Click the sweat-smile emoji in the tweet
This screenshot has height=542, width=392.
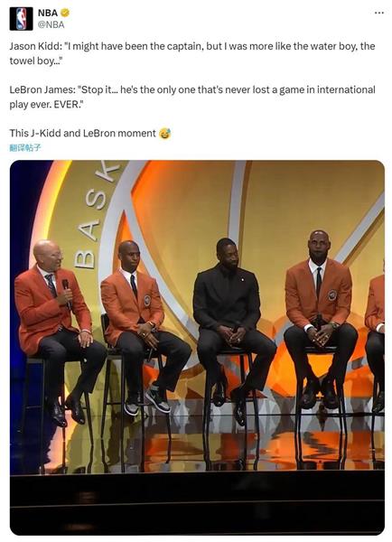165,134
